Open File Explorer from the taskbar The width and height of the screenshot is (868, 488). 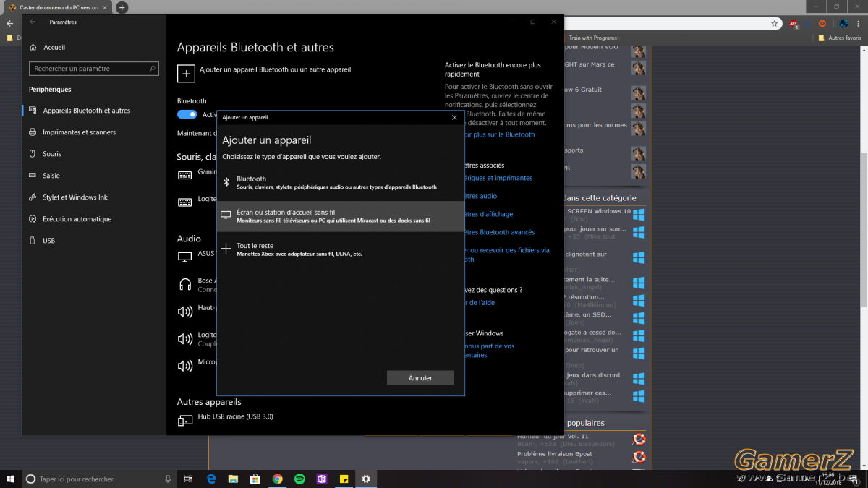click(x=233, y=479)
